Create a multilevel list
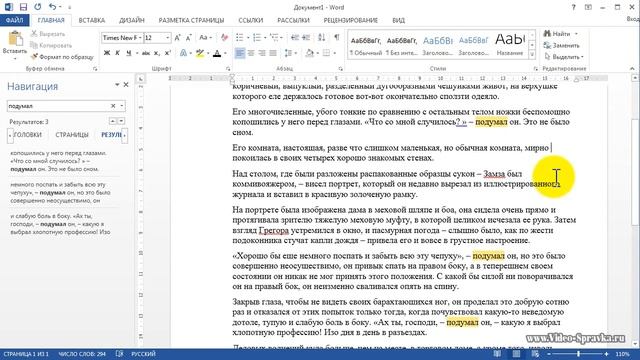The width and height of the screenshot is (640, 360). point(274,38)
